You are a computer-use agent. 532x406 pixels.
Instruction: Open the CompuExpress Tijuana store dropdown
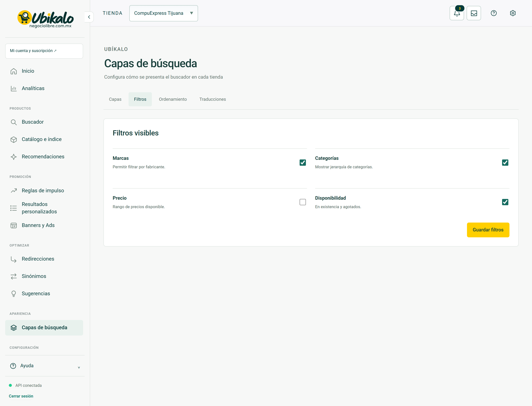(163, 13)
